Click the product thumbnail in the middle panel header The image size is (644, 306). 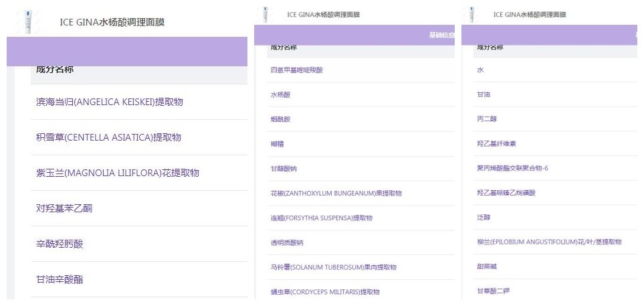(266, 14)
